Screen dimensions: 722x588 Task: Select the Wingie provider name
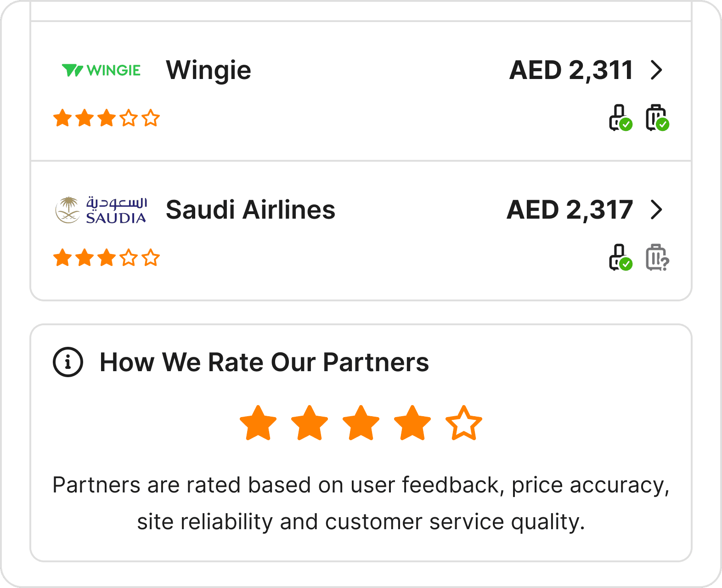click(209, 70)
